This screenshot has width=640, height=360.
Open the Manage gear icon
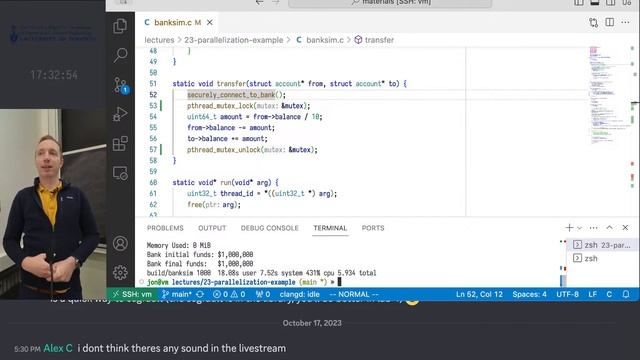[x=120, y=272]
